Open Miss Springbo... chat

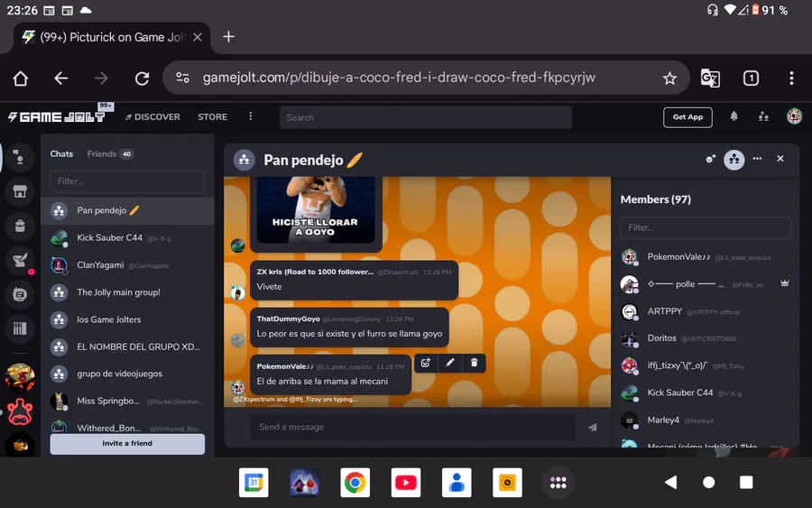pos(127,401)
